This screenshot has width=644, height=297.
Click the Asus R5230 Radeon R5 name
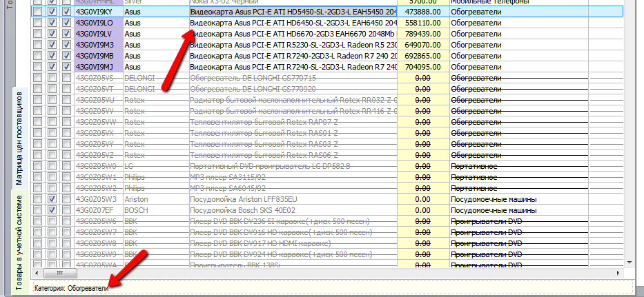tap(293, 45)
